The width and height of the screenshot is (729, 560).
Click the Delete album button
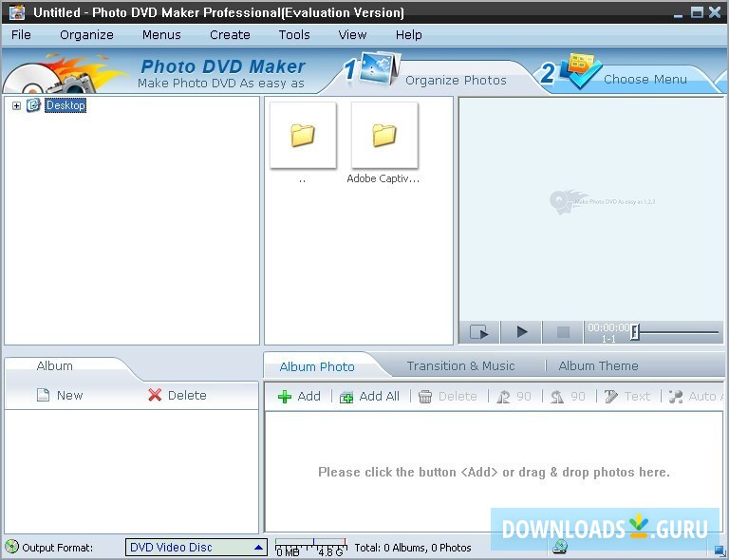[178, 396]
